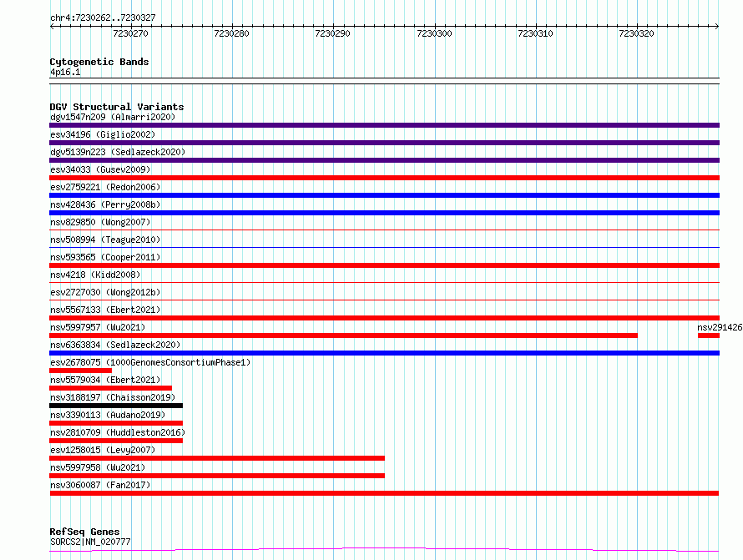Click the 7230320 ruler position label
This screenshot has width=743, height=560.
[636, 33]
